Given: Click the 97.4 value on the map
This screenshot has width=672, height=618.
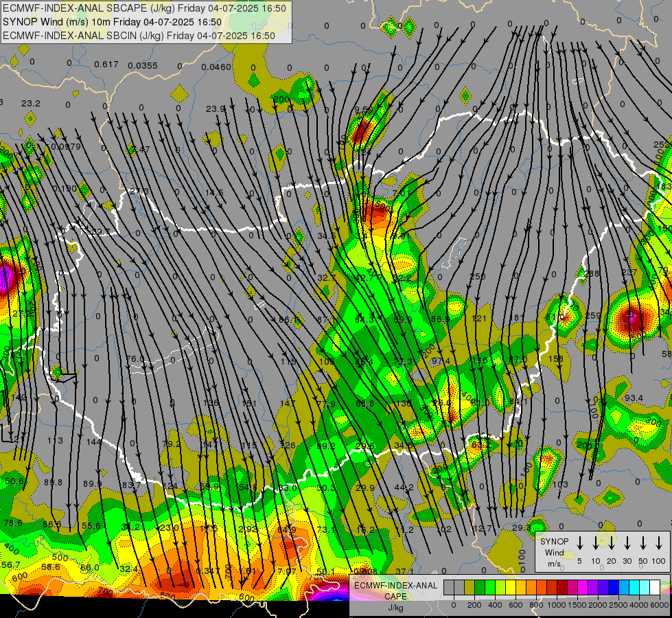Looking at the screenshot, I should point(441,361).
